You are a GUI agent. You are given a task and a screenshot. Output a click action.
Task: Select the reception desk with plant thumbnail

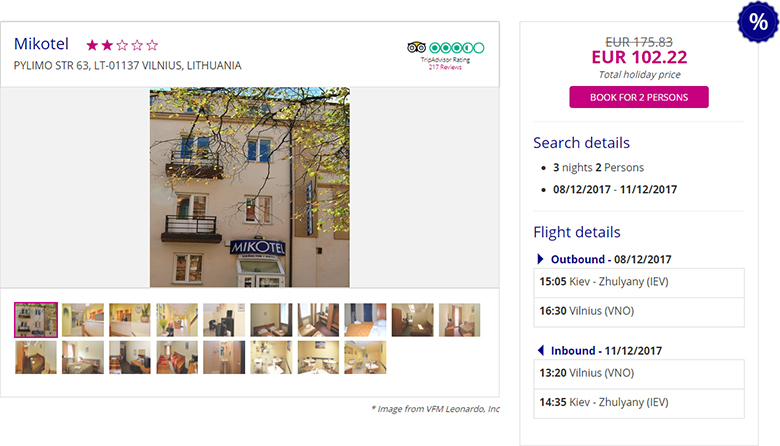click(130, 320)
